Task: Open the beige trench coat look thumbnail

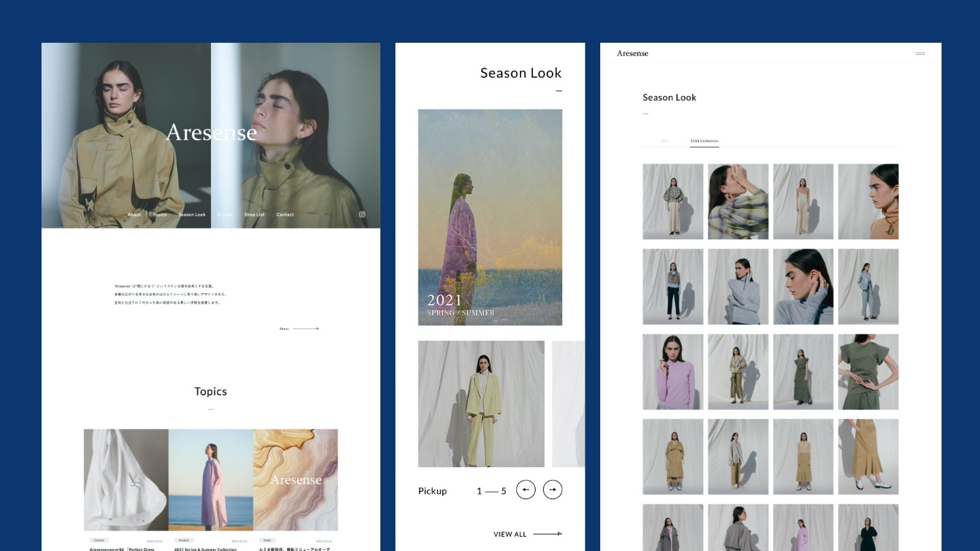Action: click(673, 457)
